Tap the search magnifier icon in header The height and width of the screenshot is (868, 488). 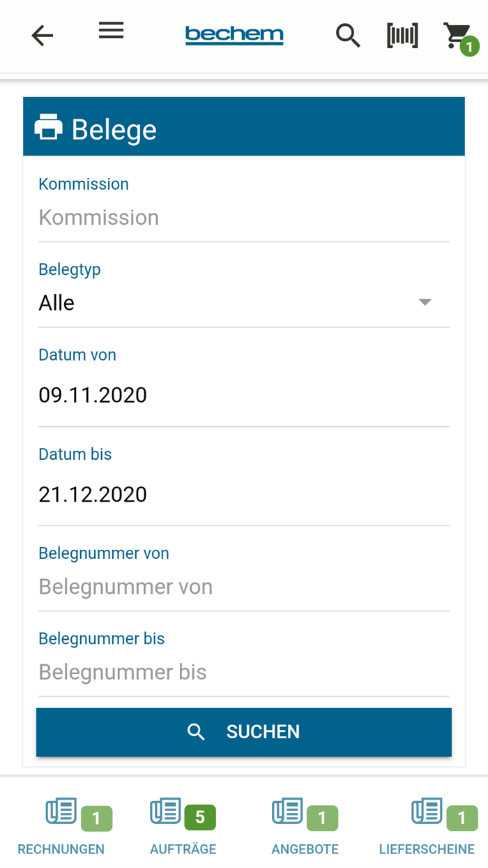pyautogui.click(x=348, y=35)
